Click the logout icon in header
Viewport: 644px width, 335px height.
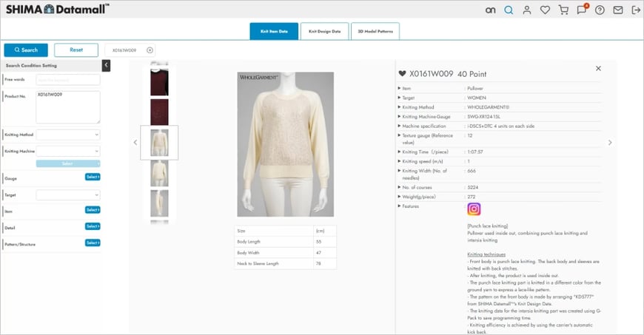[635, 10]
